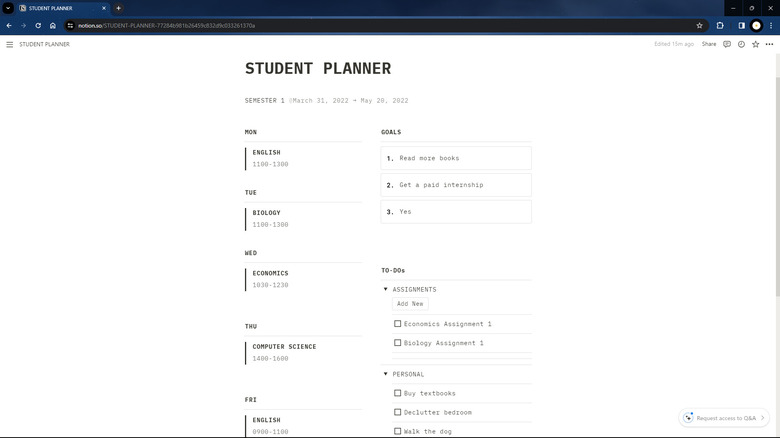
Task: Click the THU heading
Action: (x=251, y=327)
